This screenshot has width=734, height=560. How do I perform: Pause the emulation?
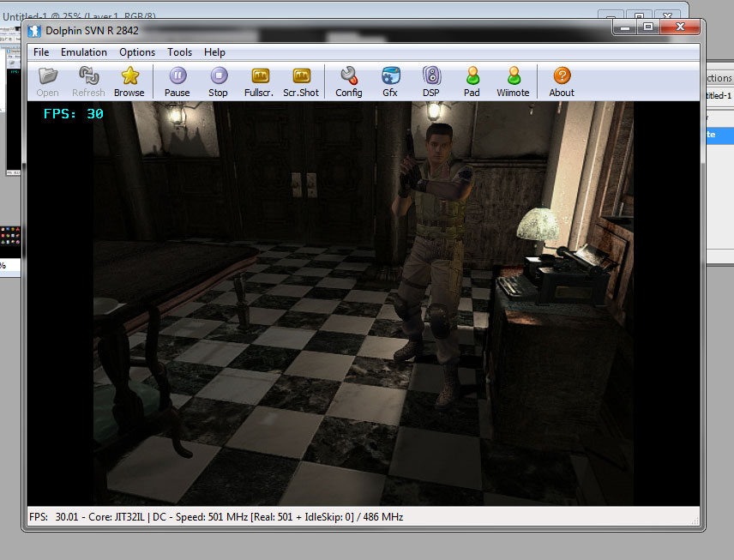pos(177,75)
